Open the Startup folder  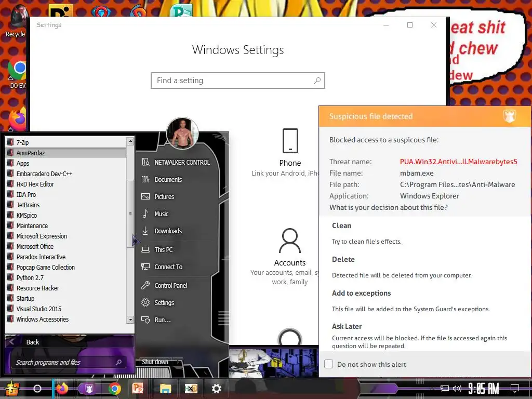pyautogui.click(x=65, y=299)
